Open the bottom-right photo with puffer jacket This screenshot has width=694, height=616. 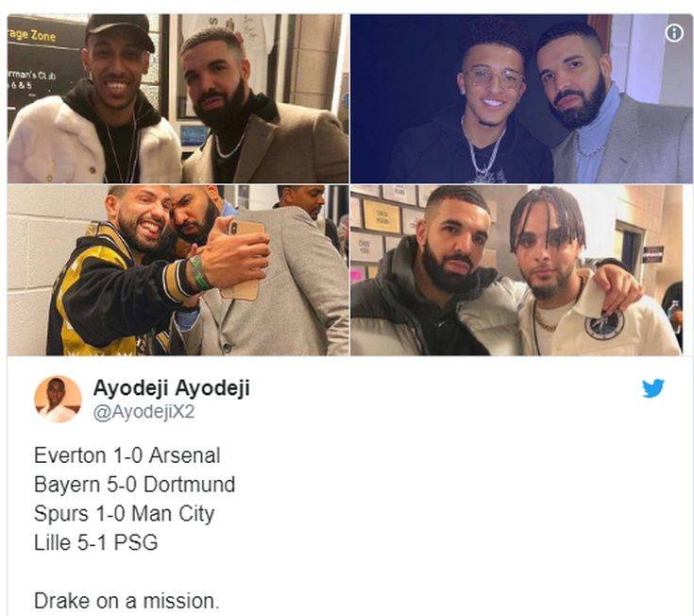[521, 270]
